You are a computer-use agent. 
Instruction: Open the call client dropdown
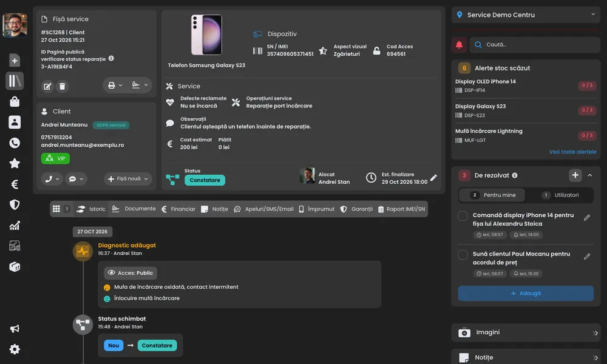click(x=52, y=179)
